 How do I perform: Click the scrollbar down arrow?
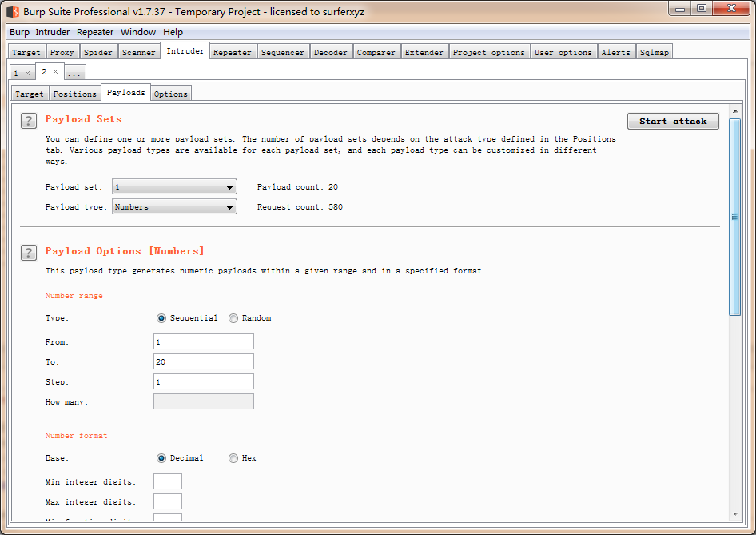pos(734,513)
